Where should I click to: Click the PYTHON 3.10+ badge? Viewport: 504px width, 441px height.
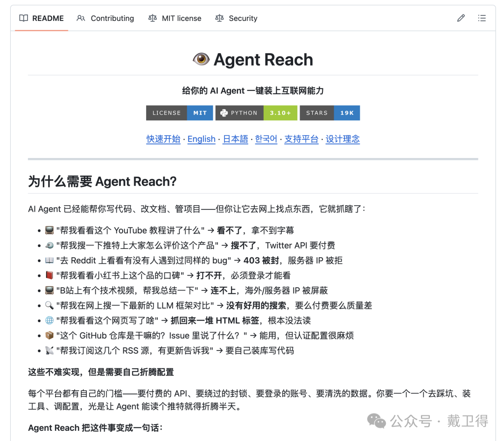click(x=256, y=113)
